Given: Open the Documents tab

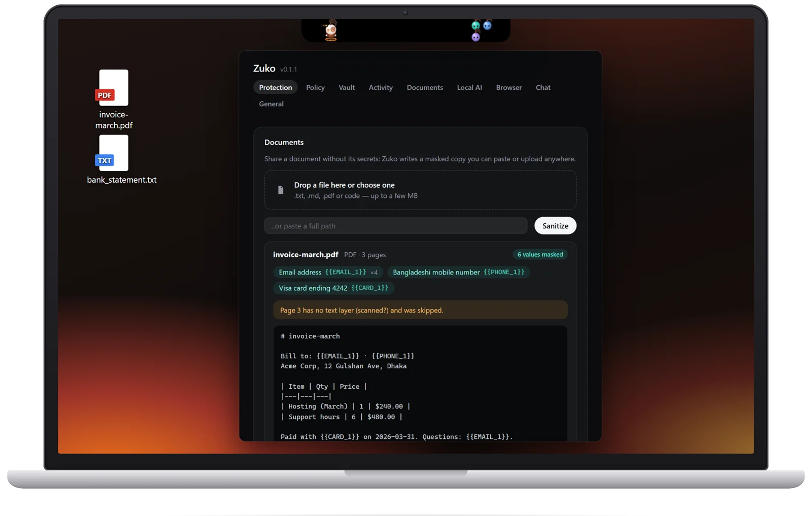Looking at the screenshot, I should pos(425,87).
